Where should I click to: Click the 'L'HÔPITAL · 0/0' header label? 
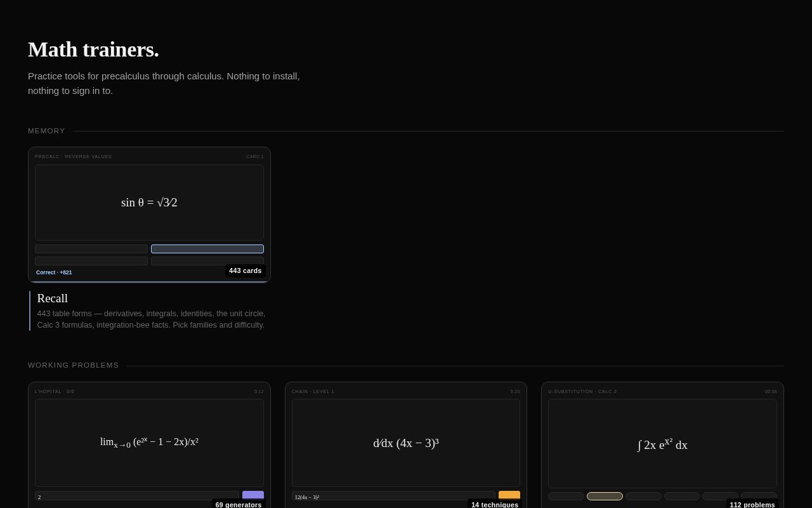[55, 391]
